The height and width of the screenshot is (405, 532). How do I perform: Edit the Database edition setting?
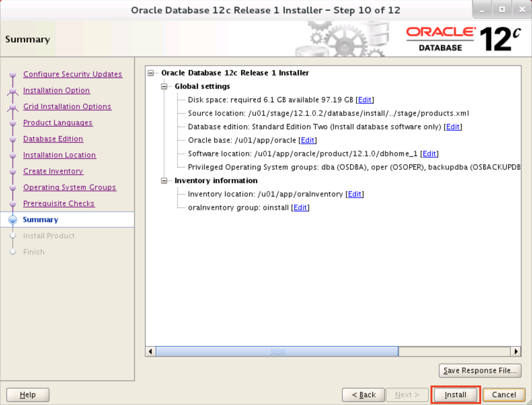click(x=453, y=127)
